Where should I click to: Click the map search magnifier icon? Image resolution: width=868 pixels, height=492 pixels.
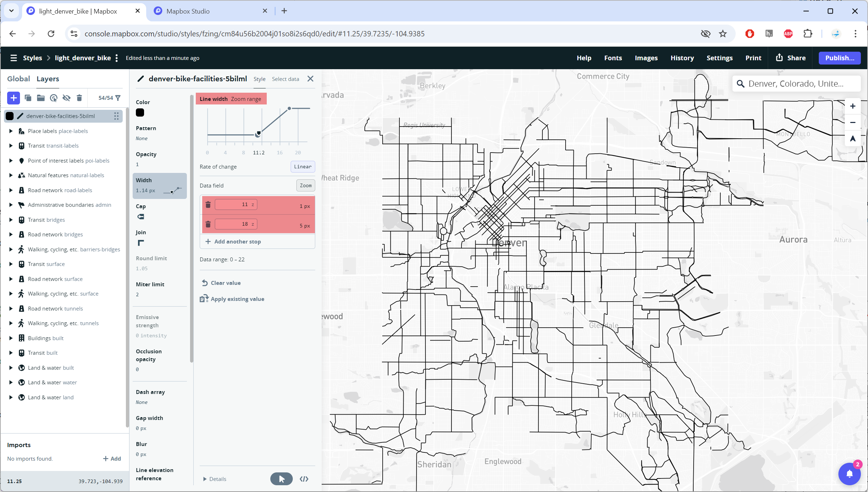[741, 84]
